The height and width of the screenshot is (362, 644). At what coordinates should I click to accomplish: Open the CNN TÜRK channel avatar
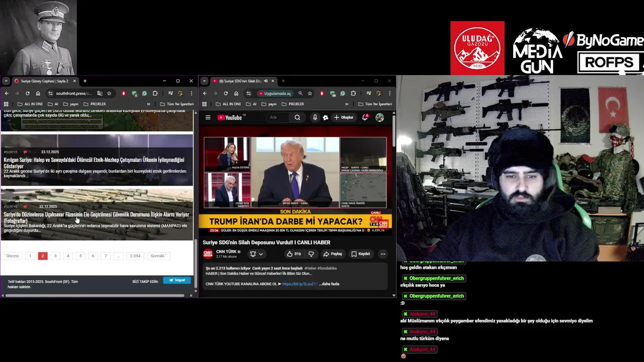(x=208, y=254)
